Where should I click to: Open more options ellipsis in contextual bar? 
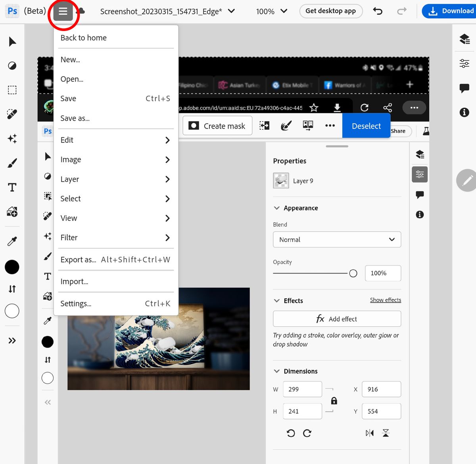330,126
